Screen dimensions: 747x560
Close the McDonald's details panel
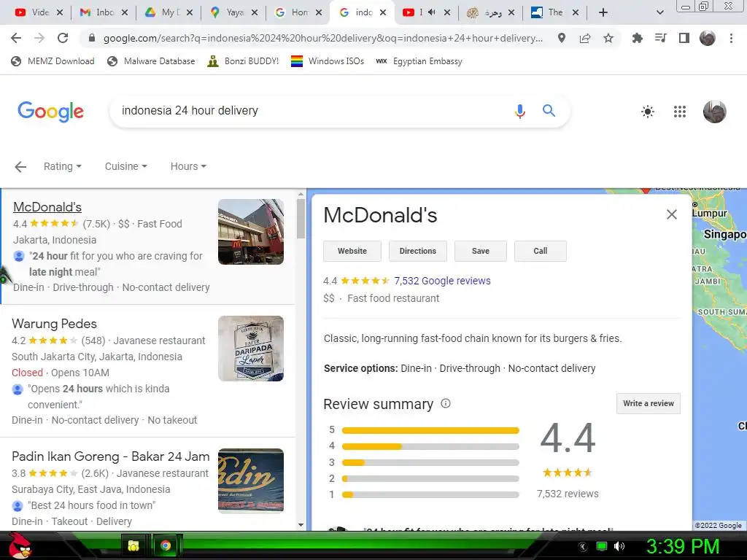pos(672,214)
